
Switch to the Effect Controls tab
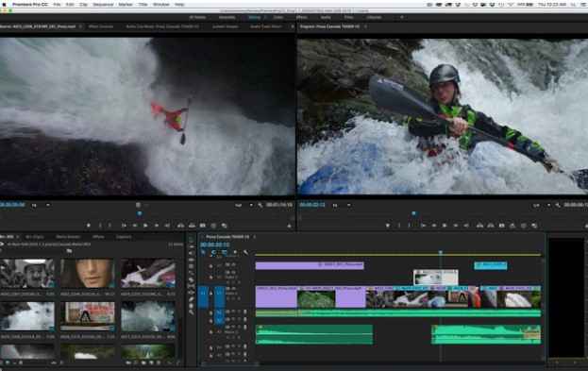(x=101, y=26)
